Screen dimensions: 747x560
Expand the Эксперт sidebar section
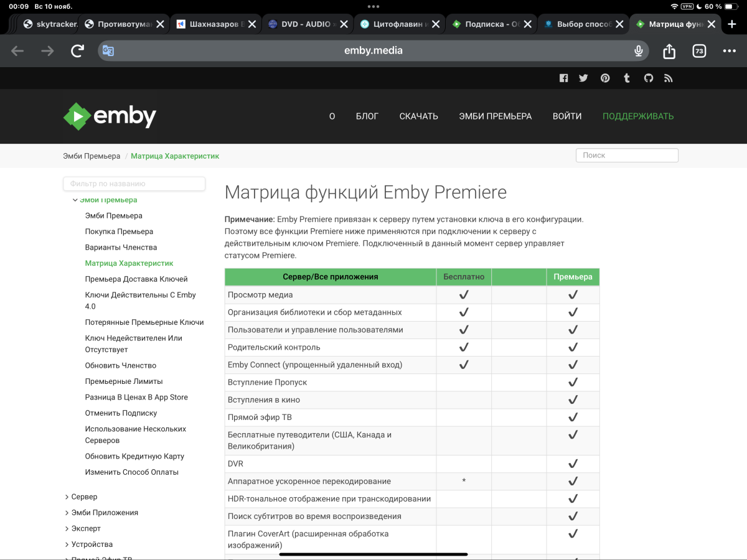click(x=82, y=528)
